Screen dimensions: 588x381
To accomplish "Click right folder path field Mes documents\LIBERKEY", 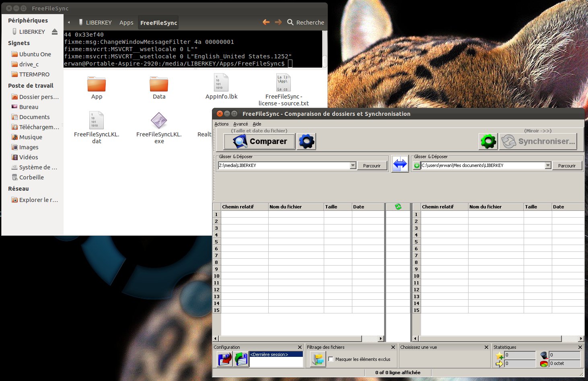I will [x=483, y=165].
